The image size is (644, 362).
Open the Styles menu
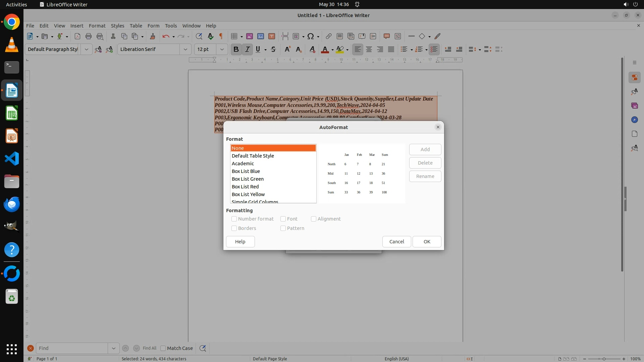click(x=117, y=25)
